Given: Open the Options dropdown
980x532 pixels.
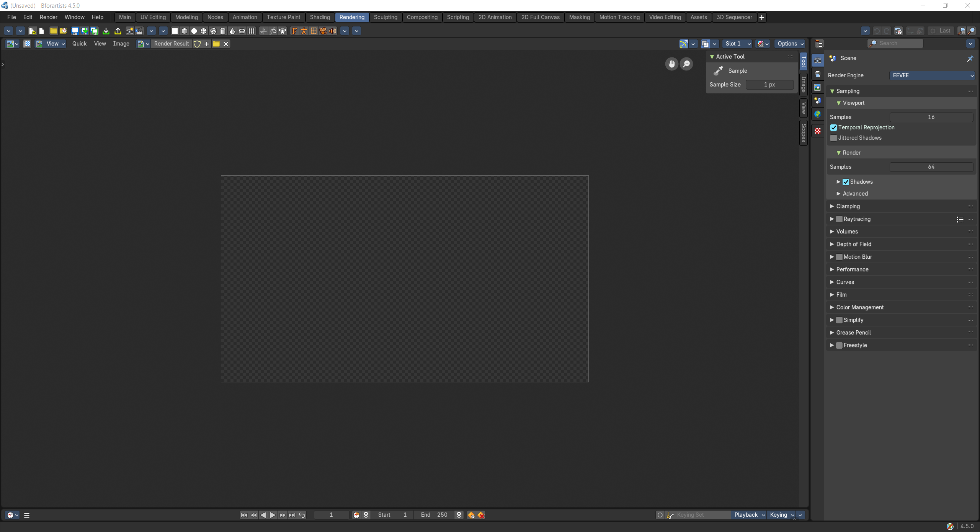Looking at the screenshot, I should [790, 44].
